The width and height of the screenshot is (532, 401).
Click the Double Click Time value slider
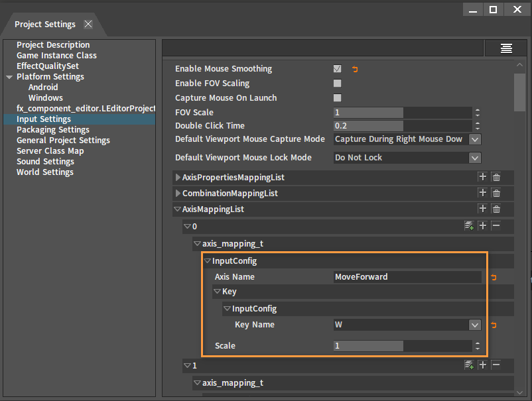[x=403, y=126]
